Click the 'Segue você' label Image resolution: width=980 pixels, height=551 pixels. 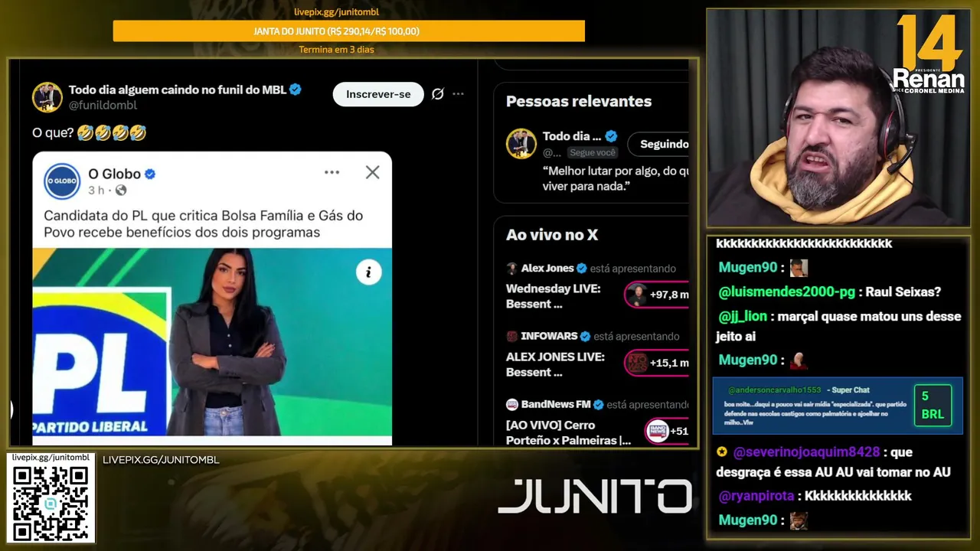(593, 152)
